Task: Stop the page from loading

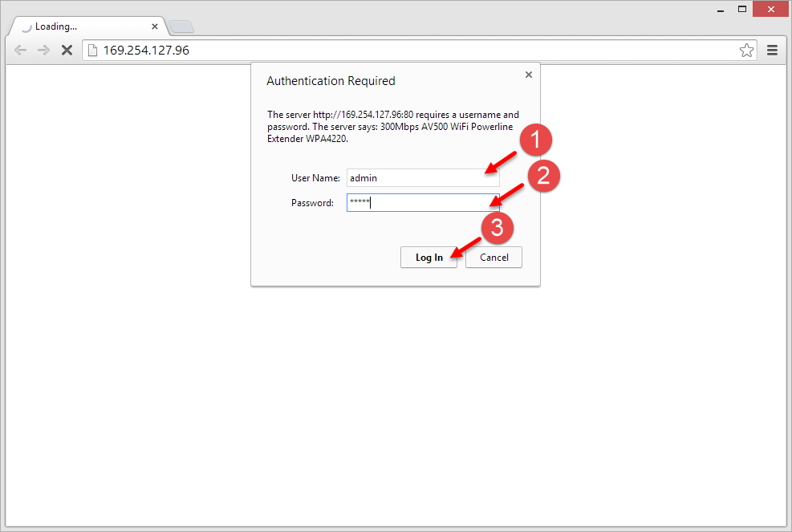Action: 67,50
